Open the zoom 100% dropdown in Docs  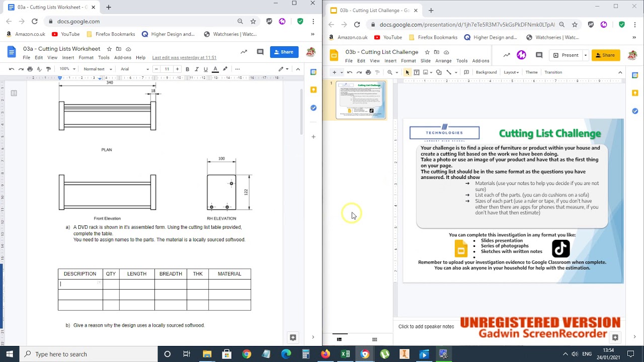pyautogui.click(x=67, y=69)
